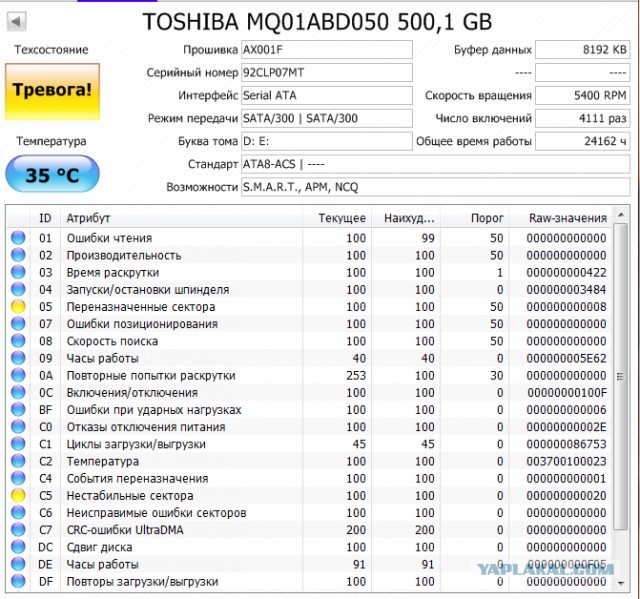Select attribute name Переназначенные сектора

141,307
